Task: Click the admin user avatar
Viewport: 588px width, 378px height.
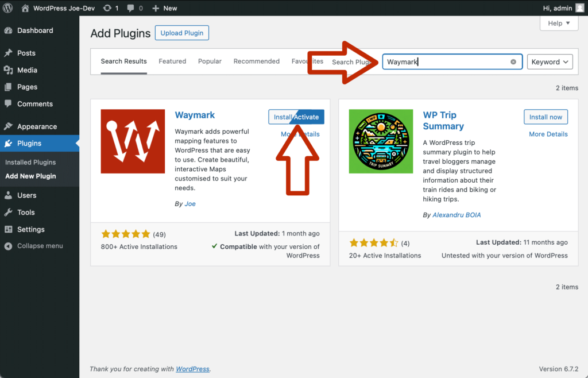Action: point(580,8)
